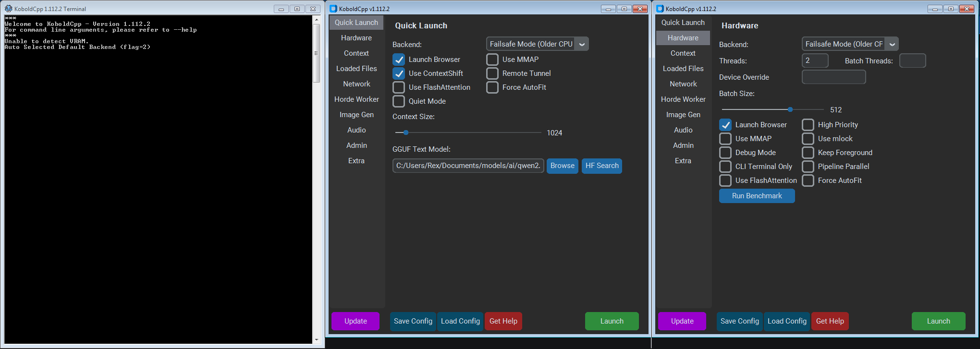The width and height of the screenshot is (980, 349).
Task: Enable Keep Foreground checkbox
Action: pyautogui.click(x=808, y=153)
